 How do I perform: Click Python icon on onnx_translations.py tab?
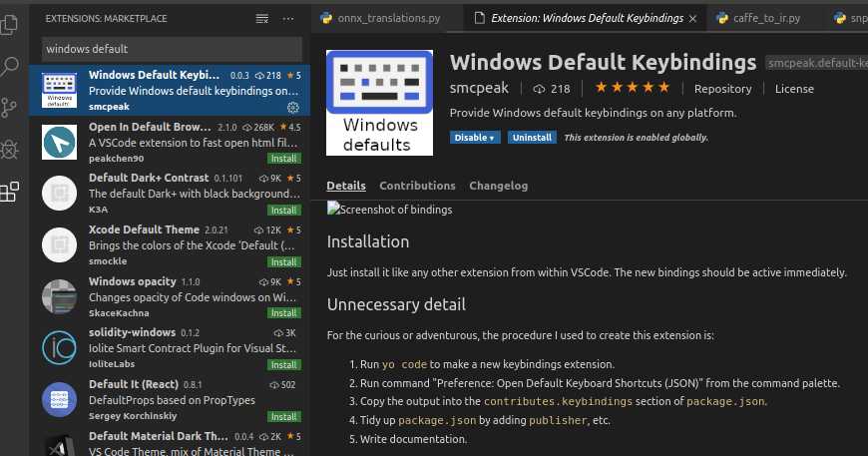[326, 18]
